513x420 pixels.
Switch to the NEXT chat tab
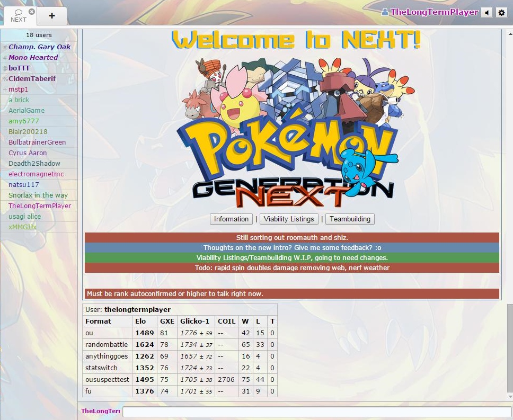[x=18, y=16]
